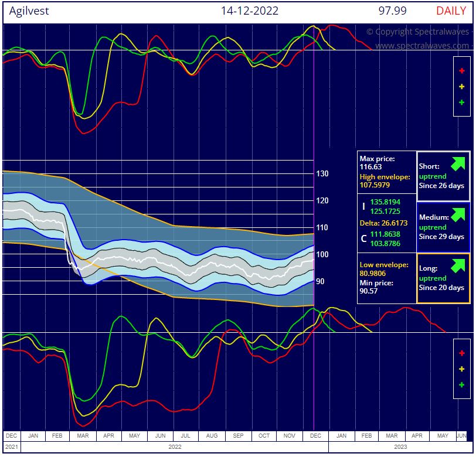Click the yellow plus in the upper legend
The height and width of the screenshot is (457, 476).
coord(461,86)
